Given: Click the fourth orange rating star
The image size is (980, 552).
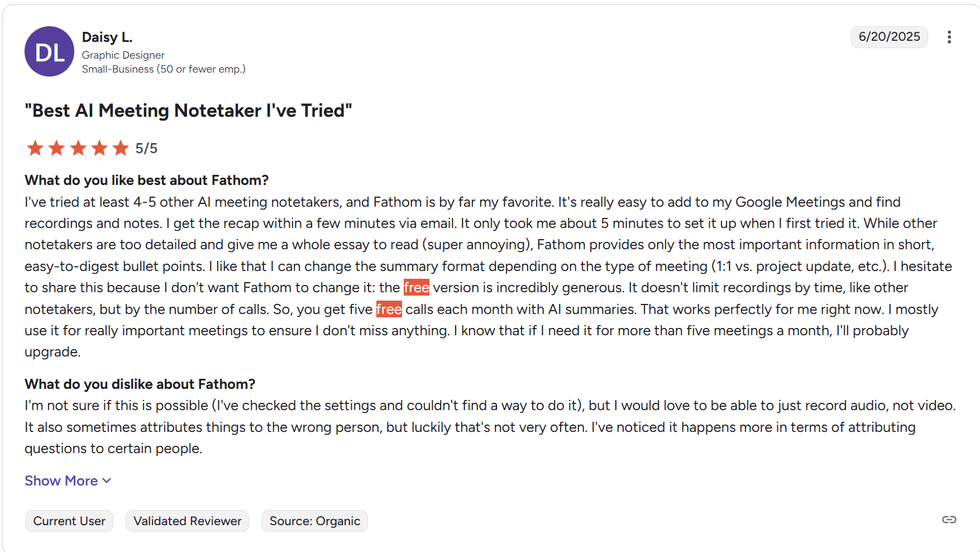Looking at the screenshot, I should [99, 148].
